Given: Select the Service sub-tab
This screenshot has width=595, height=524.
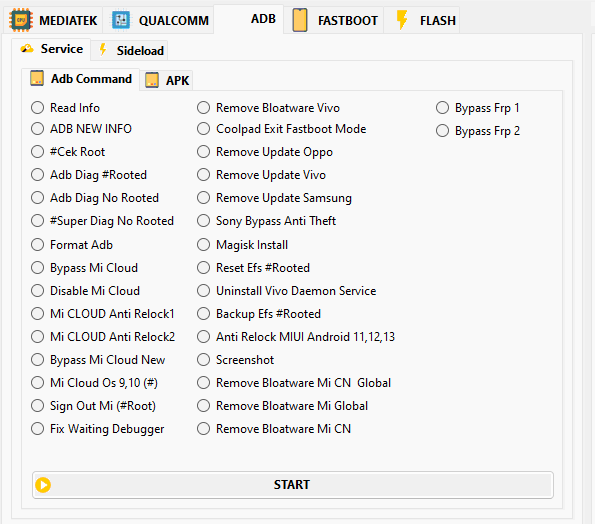Looking at the screenshot, I should pos(51,49).
